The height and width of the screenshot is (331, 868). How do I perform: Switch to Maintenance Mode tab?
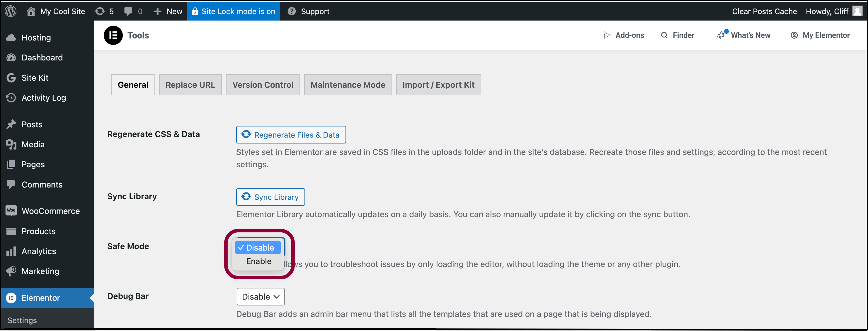[347, 84]
